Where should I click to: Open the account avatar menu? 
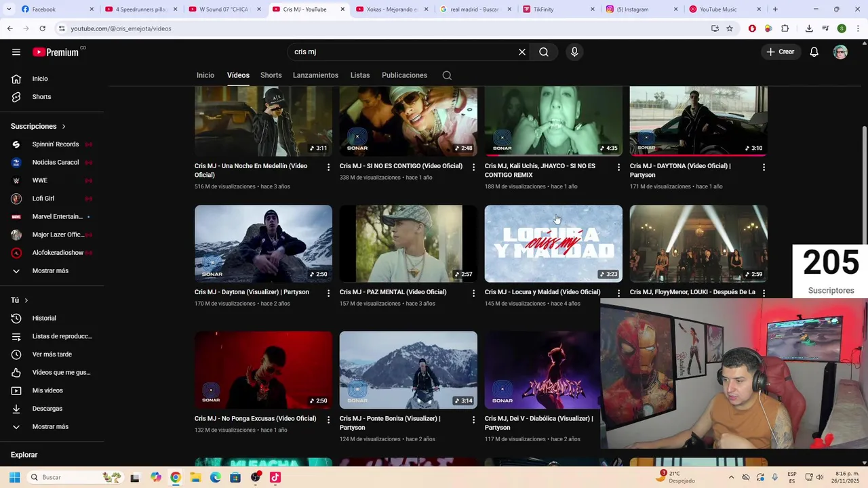(x=840, y=52)
